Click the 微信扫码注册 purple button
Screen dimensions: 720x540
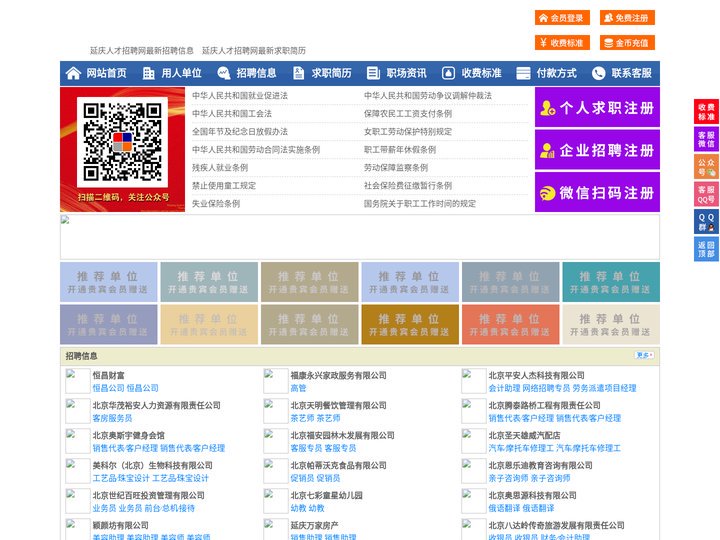pos(597,192)
